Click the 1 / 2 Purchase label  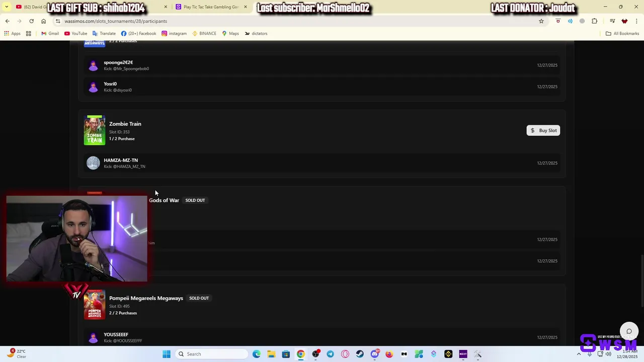122,139
